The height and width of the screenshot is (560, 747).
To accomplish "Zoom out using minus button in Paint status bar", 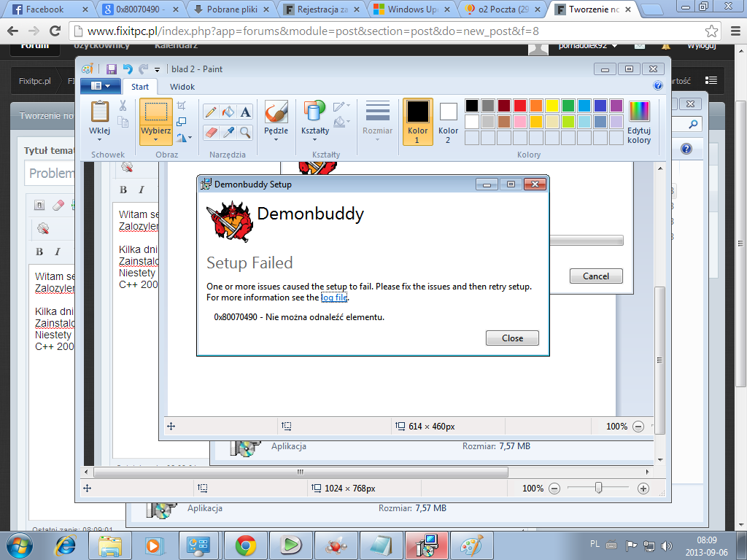I will (554, 489).
